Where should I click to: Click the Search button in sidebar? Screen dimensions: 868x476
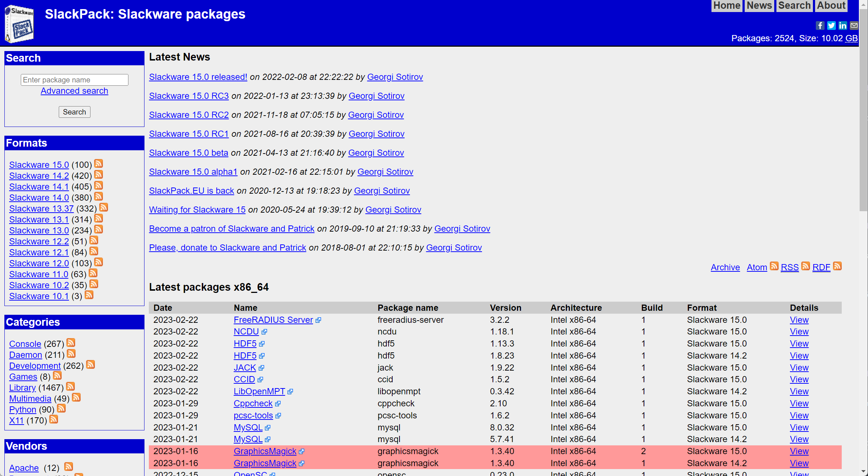click(74, 112)
